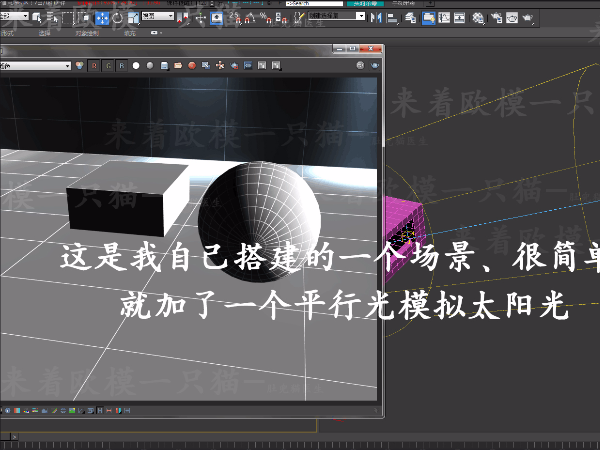
Task: Open the Material Editor from main toolbar
Action: click(x=477, y=18)
